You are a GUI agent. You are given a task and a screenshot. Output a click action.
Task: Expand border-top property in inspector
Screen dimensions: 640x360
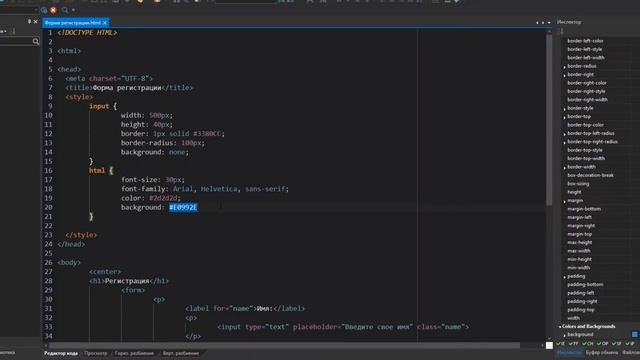tap(564, 117)
